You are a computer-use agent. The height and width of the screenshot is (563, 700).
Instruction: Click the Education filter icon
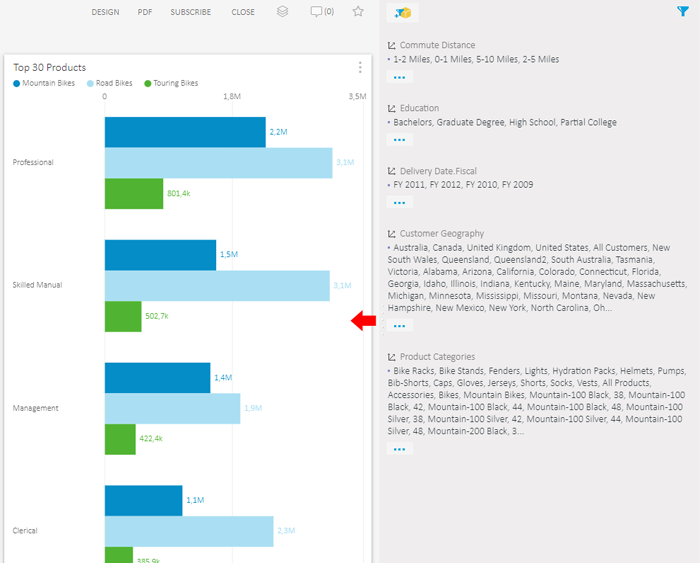pos(392,108)
